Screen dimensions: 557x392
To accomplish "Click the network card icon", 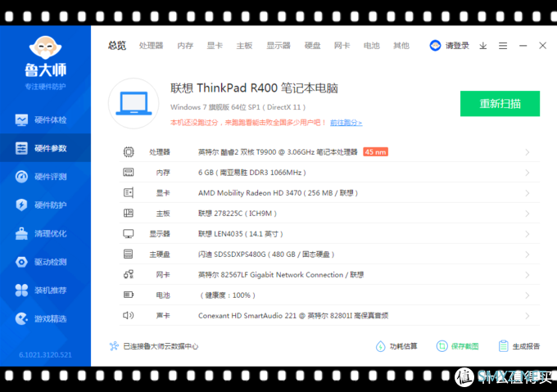I will point(129,274).
